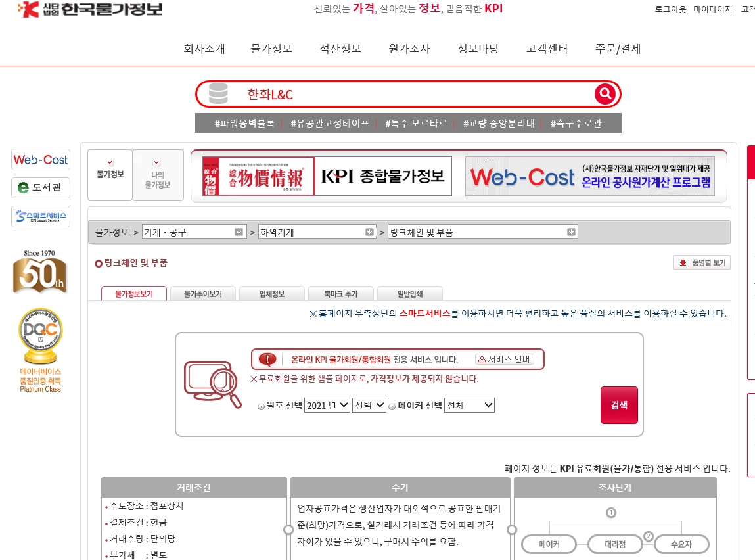755x560 pixels.
Task: Open the 고객센터 menu
Action: (546, 49)
